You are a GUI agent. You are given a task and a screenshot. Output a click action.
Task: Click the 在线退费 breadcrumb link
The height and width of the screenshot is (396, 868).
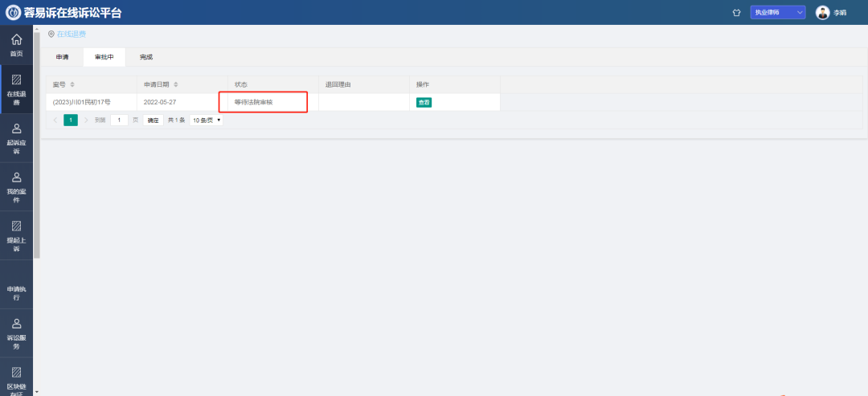coord(72,35)
